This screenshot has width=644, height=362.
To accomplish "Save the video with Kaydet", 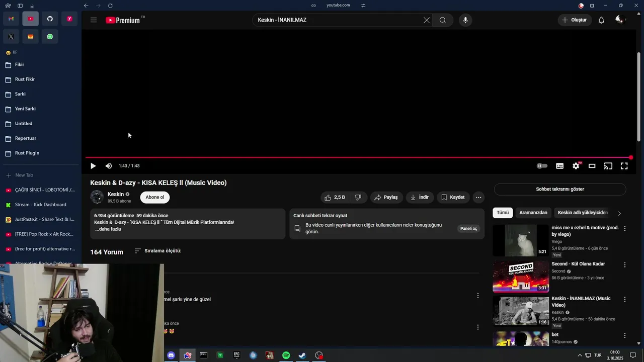I will [x=453, y=197].
